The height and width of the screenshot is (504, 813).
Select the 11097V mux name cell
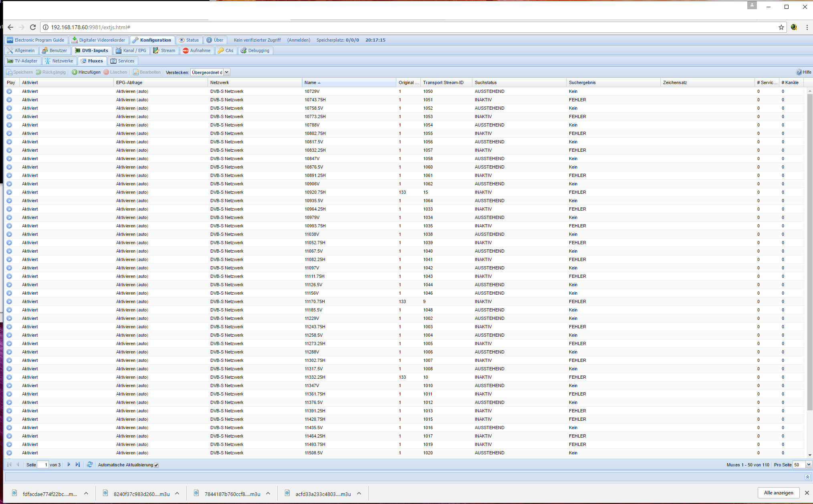[349, 268]
